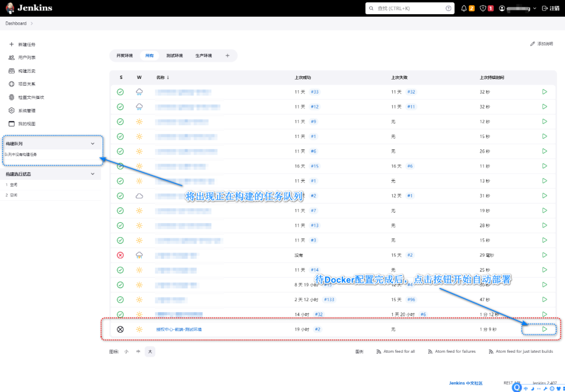Open build #33 link
Viewport: 565px width, 392px height.
tap(314, 92)
